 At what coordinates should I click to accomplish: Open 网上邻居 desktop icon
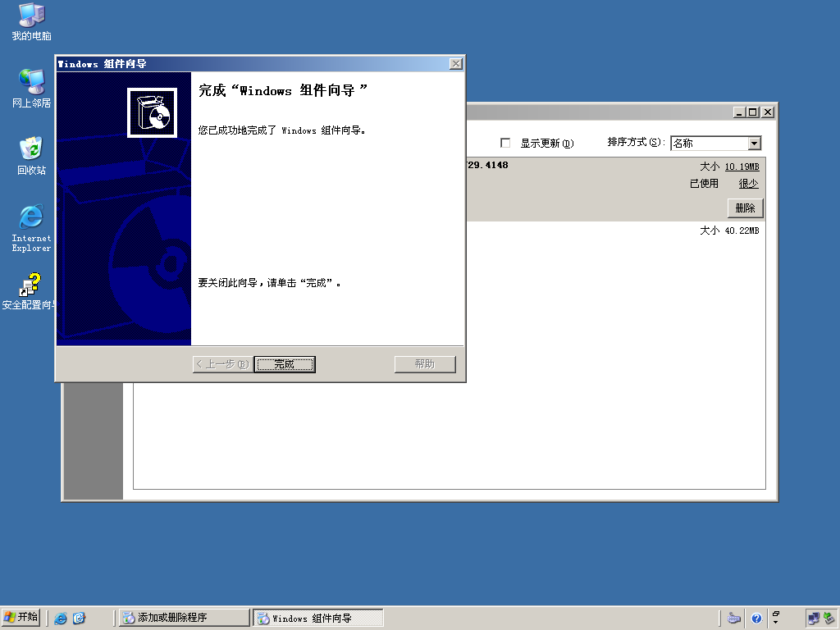point(32,89)
